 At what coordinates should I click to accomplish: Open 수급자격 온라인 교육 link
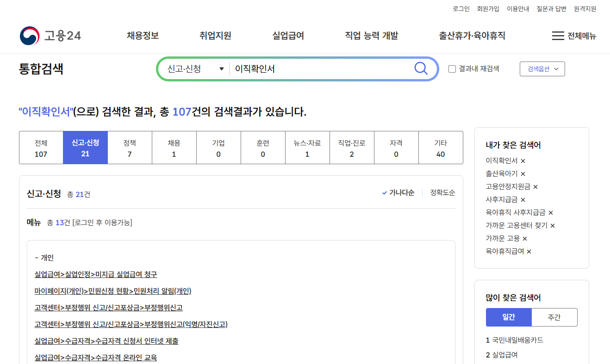tap(96, 358)
